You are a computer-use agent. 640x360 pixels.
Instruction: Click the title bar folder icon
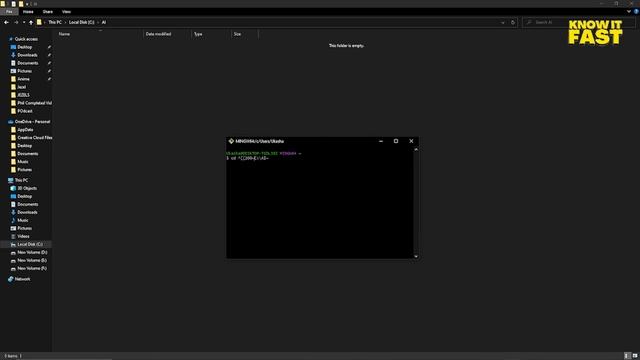coord(3,4)
